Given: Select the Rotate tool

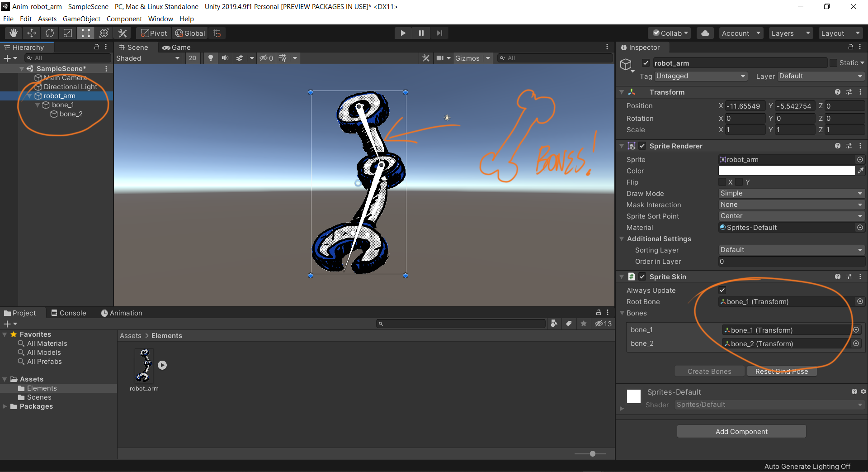Looking at the screenshot, I should tap(50, 33).
